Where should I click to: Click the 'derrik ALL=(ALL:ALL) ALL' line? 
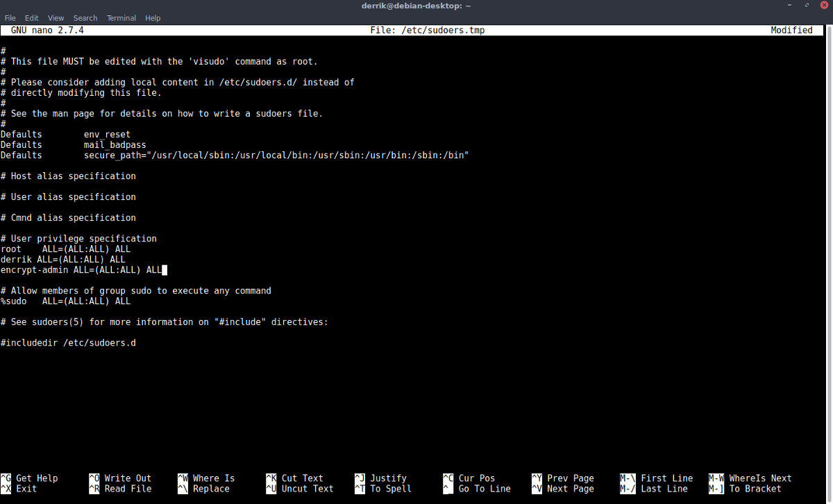(62, 260)
